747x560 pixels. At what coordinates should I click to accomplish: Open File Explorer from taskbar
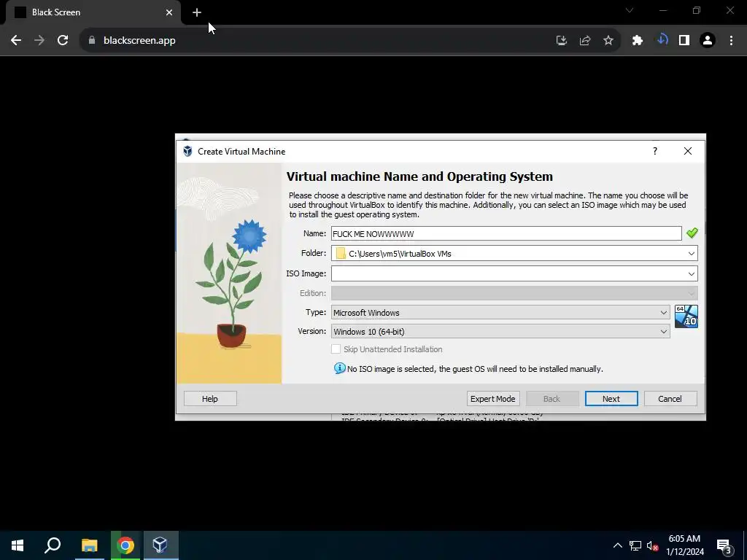[89, 545]
